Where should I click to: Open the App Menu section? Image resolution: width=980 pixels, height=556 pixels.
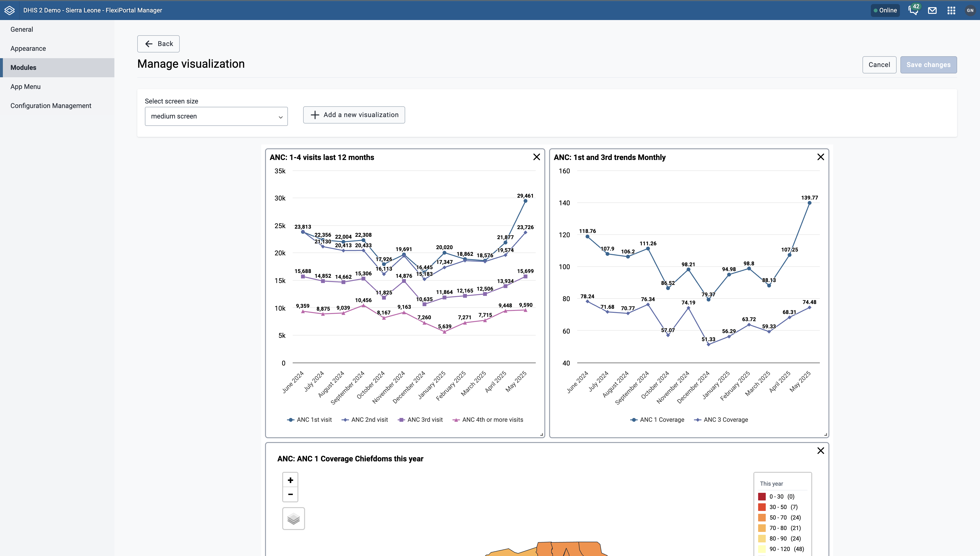click(57, 87)
